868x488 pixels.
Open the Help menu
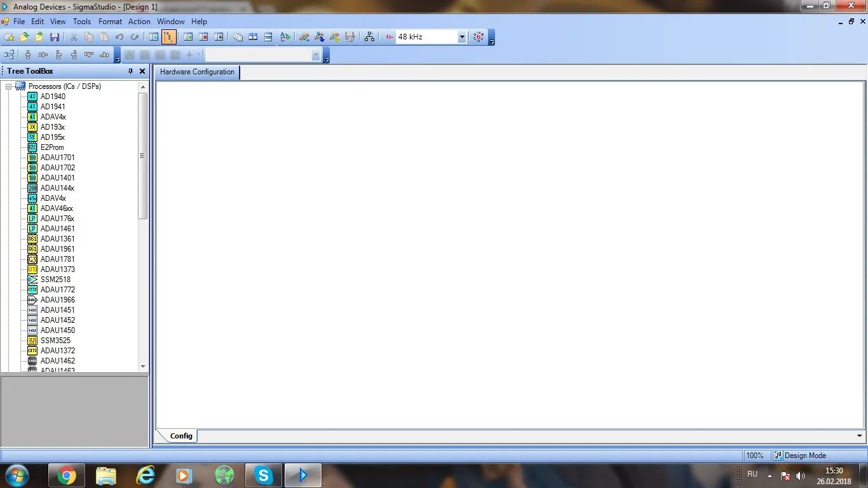199,22
